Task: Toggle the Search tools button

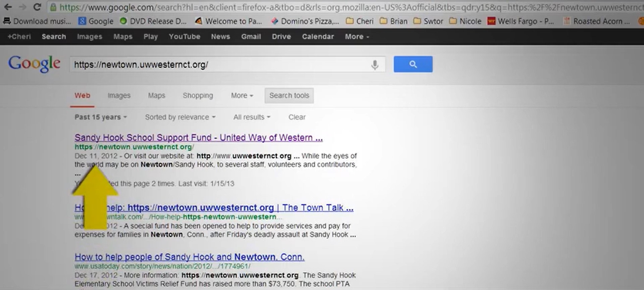Action: (x=289, y=96)
